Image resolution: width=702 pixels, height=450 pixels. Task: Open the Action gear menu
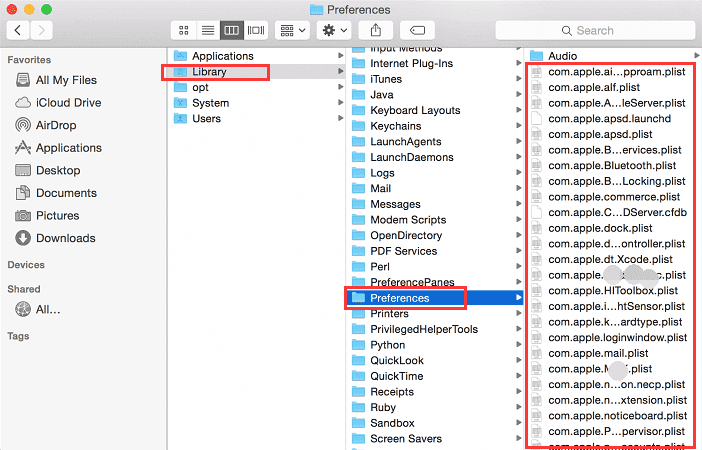[334, 30]
